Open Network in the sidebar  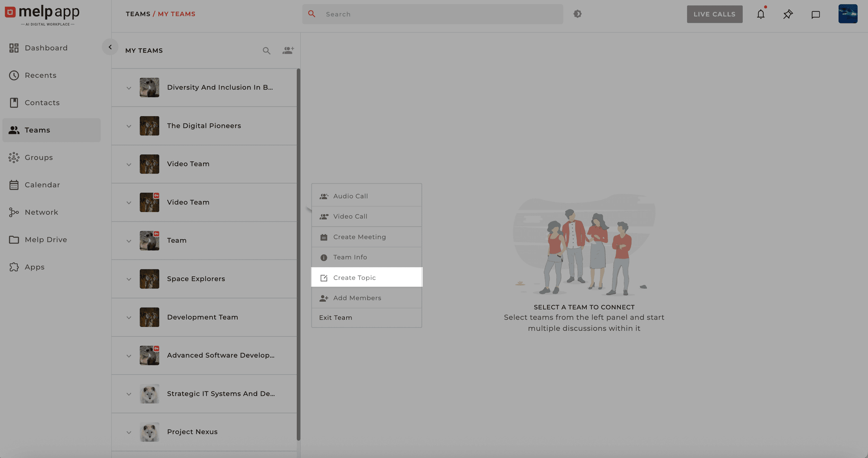click(41, 212)
